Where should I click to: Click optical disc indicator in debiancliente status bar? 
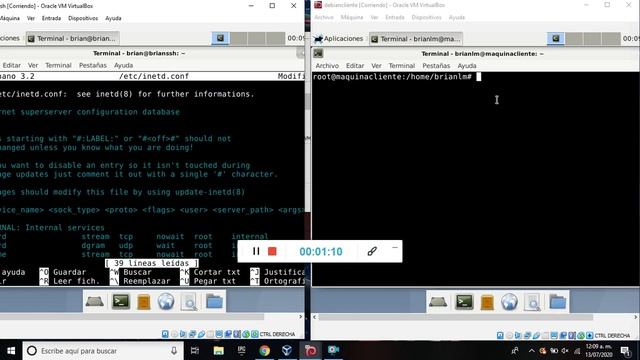coord(509,336)
